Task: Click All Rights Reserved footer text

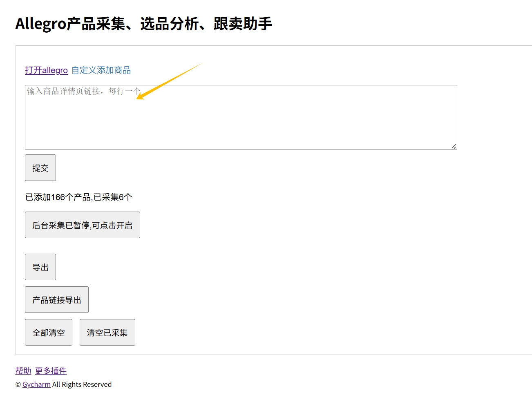Action: [82, 384]
